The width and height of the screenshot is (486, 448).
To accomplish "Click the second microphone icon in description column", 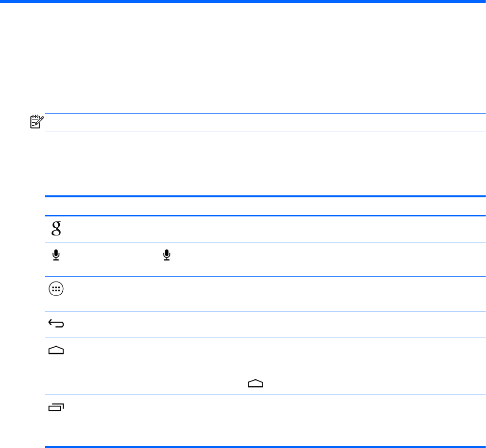I will coord(167,255).
